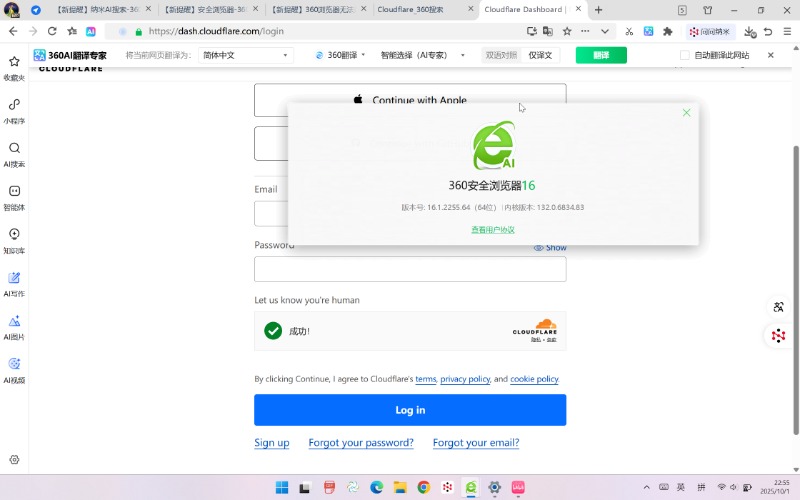The image size is (800, 500).
Task: Open the 智能体 agent sidebar icon
Action: pyautogui.click(x=14, y=197)
